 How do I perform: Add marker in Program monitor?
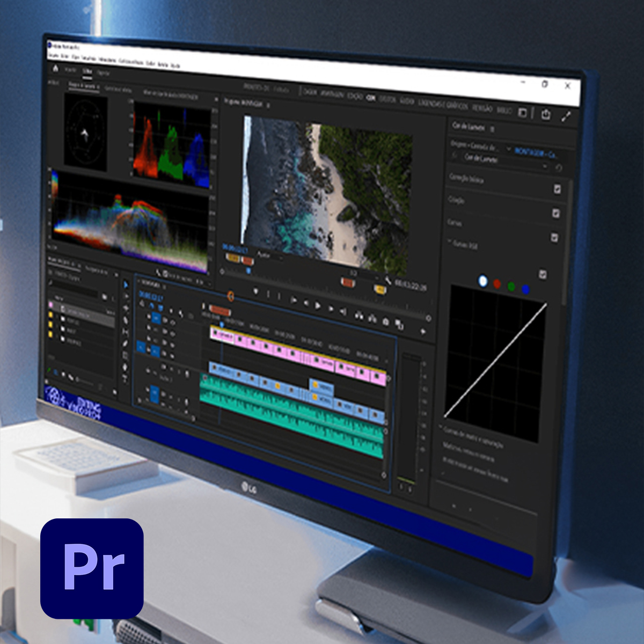click(x=255, y=291)
